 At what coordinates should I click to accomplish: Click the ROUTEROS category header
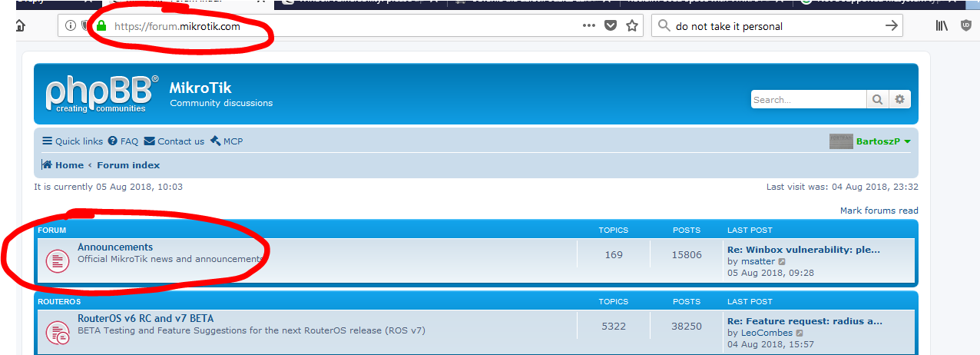(59, 302)
